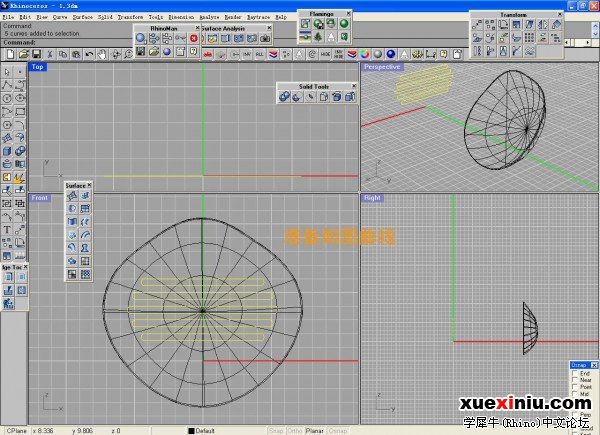This screenshot has width=600, height=435.
Task: Click the camera icon in Surface Analysis
Action: pyautogui.click(x=265, y=38)
